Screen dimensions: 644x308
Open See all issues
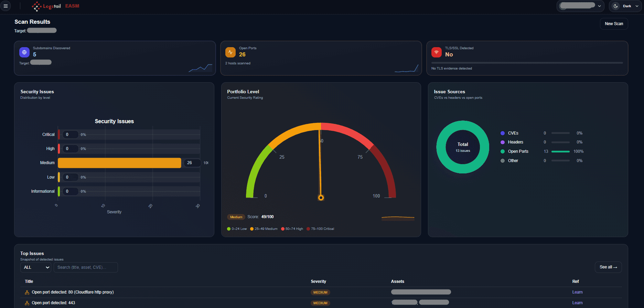coord(608,267)
